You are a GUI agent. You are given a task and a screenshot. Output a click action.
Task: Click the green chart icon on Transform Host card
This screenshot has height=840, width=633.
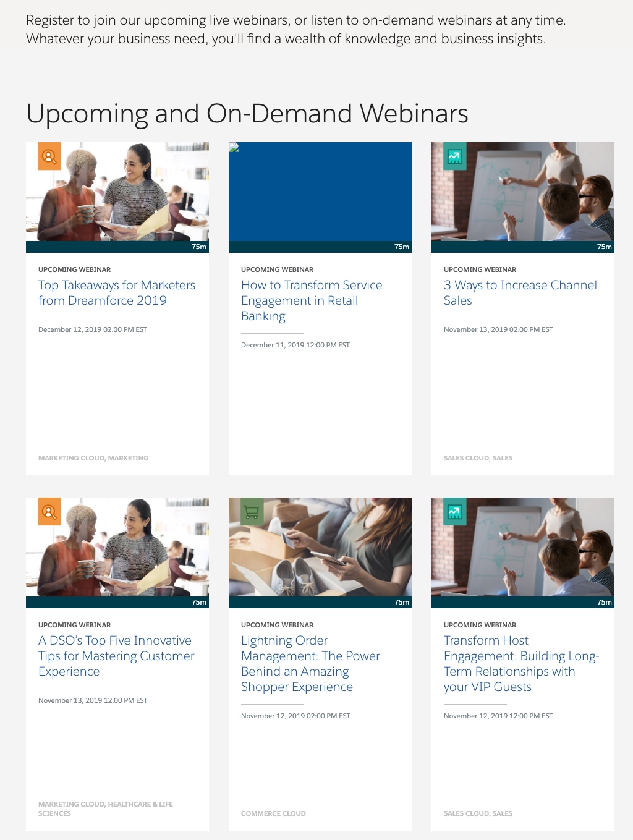point(455,512)
